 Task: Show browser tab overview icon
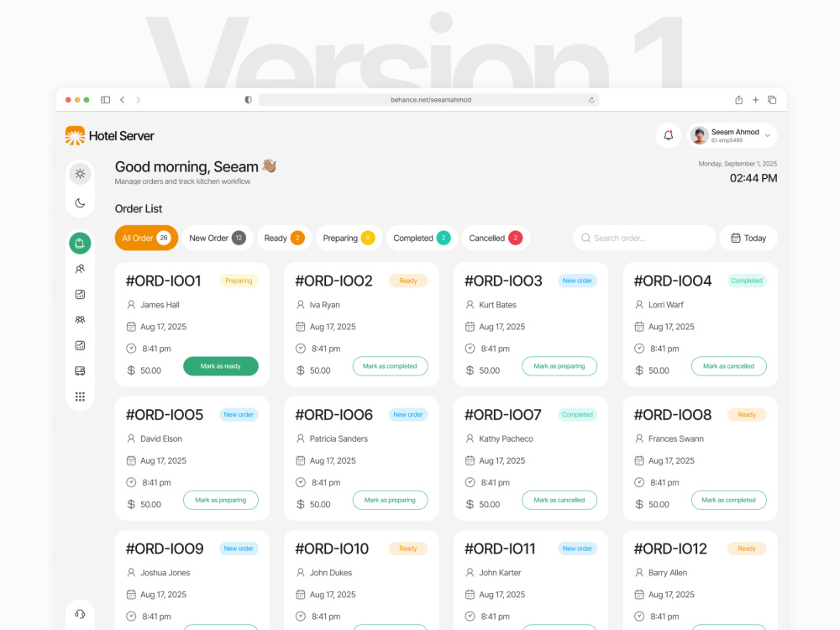pyautogui.click(x=772, y=100)
